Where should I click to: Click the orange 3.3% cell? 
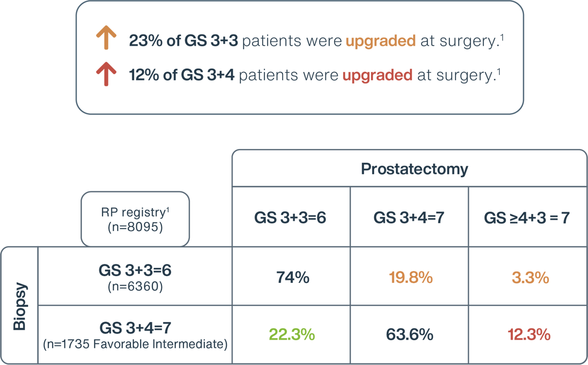point(530,278)
